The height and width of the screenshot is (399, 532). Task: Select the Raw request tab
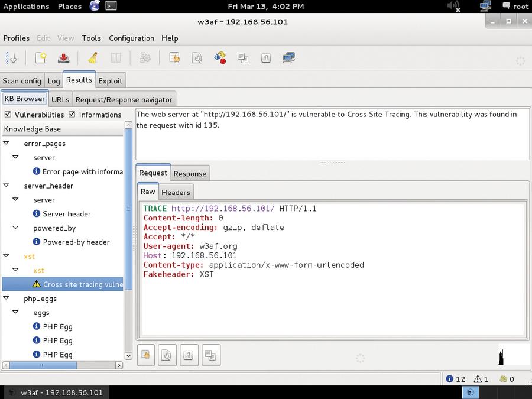[148, 192]
